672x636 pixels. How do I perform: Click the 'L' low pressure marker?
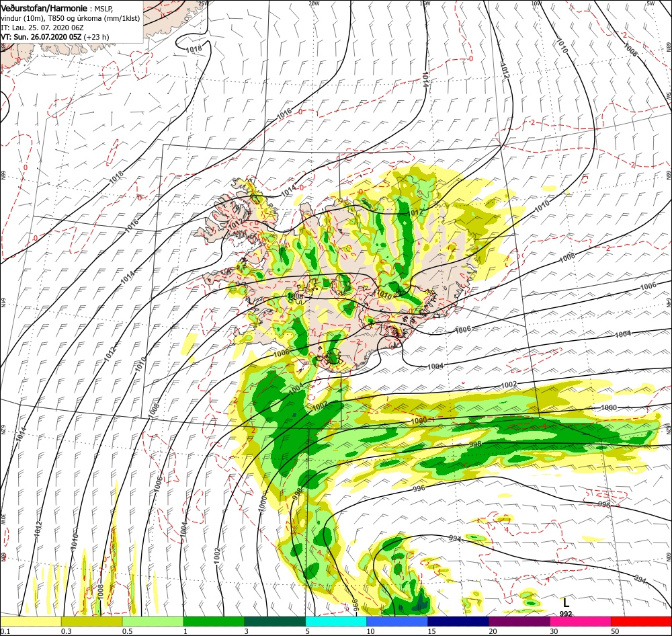click(566, 603)
